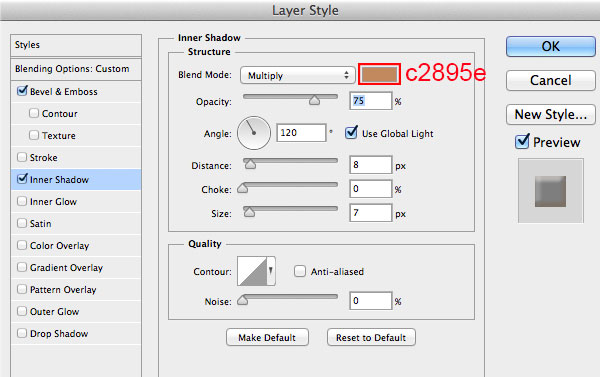Select the Stroke settings label
Screen dimensions: 600x377
(44, 158)
